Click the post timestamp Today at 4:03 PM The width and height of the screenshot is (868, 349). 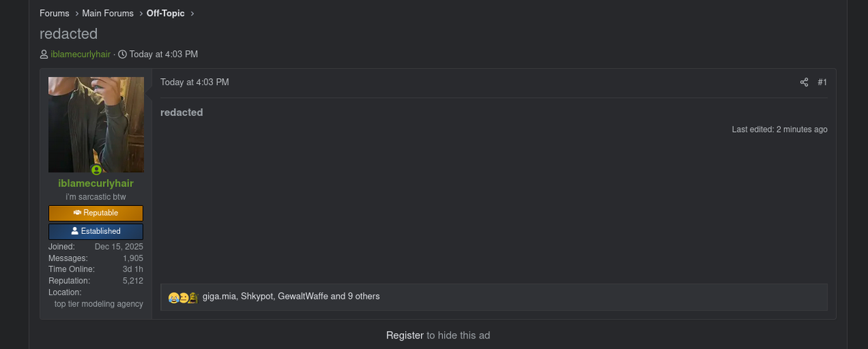(x=195, y=82)
